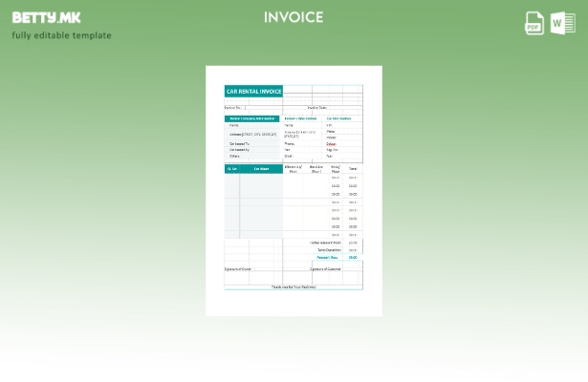Click the Invoice No. field in document
588x382 pixels.
pos(234,108)
